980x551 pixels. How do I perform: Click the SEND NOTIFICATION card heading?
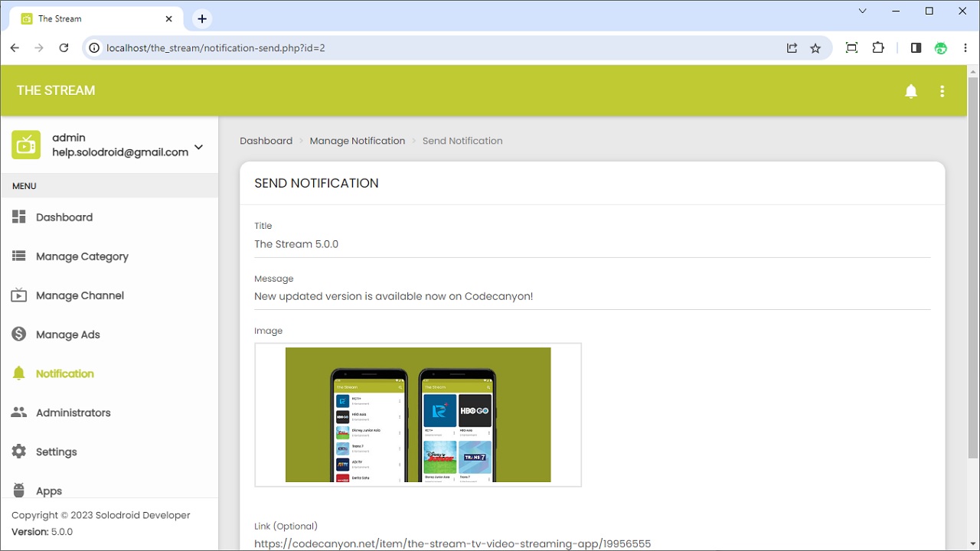point(316,183)
